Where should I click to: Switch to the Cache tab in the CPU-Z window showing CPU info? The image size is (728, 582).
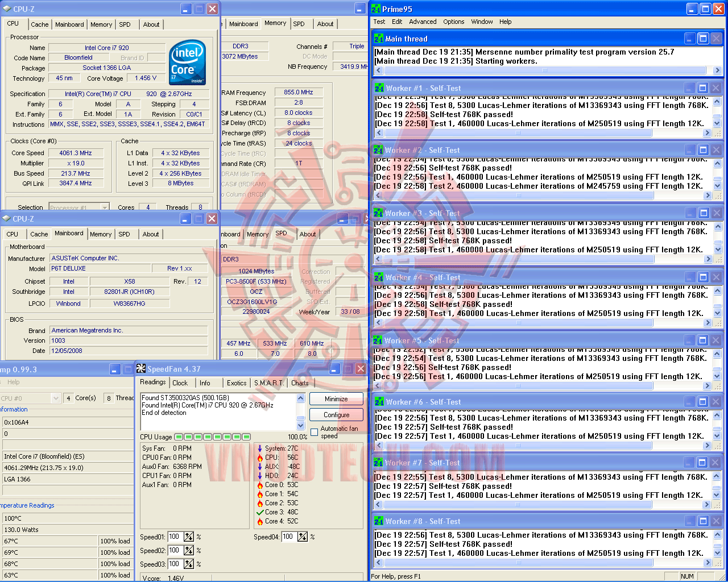[40, 24]
